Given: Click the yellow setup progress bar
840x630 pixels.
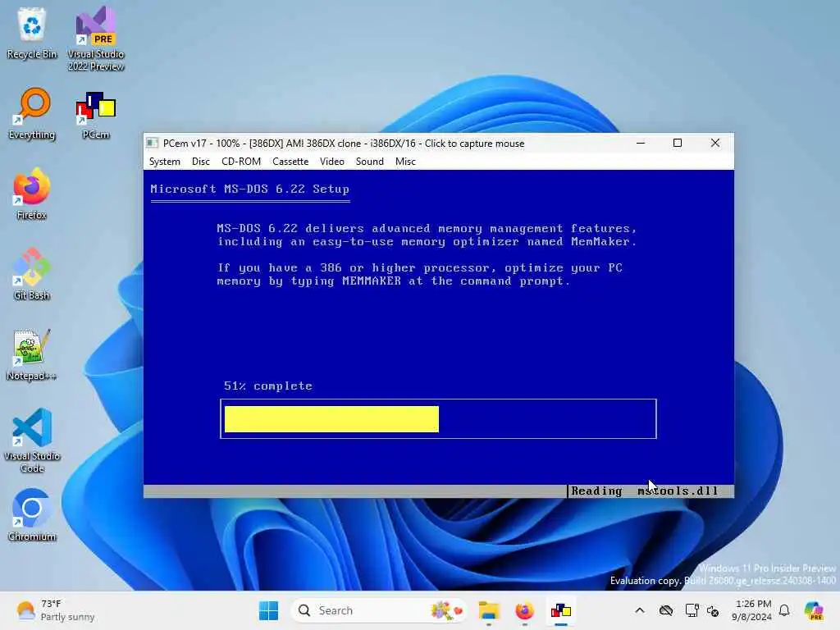Looking at the screenshot, I should [331, 419].
